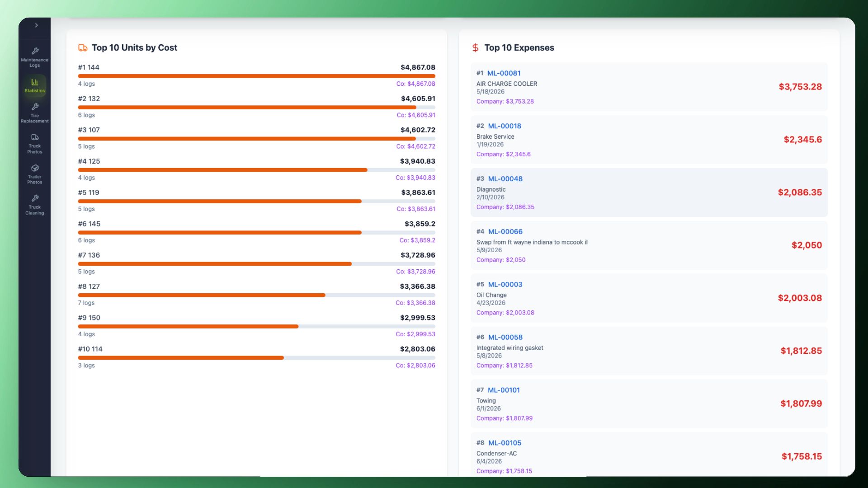Click the '#1 144' unit label
The height and width of the screenshot is (488, 868).
pyautogui.click(x=89, y=67)
